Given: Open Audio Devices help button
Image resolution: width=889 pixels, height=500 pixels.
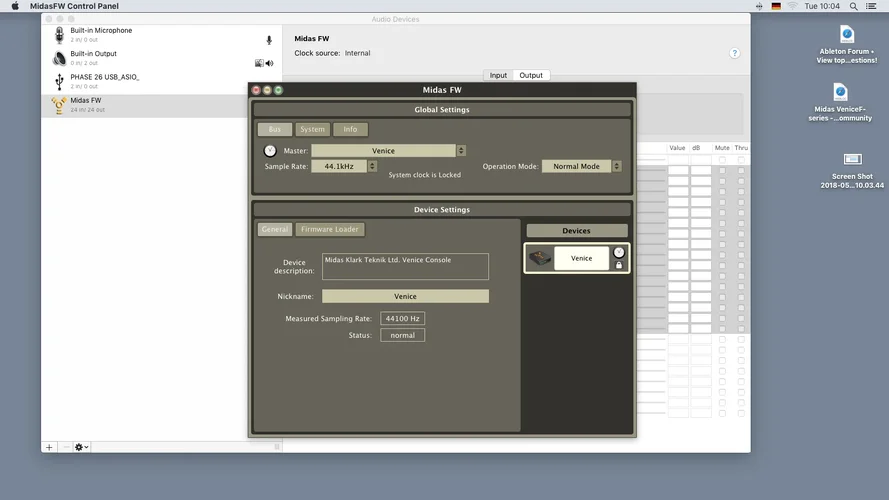Looking at the screenshot, I should [x=734, y=53].
